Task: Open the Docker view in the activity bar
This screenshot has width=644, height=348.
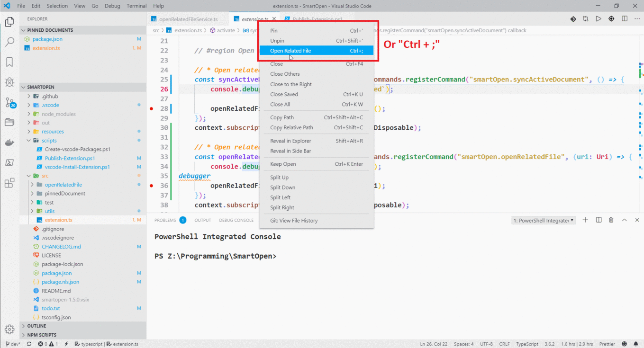Action: coord(9,143)
